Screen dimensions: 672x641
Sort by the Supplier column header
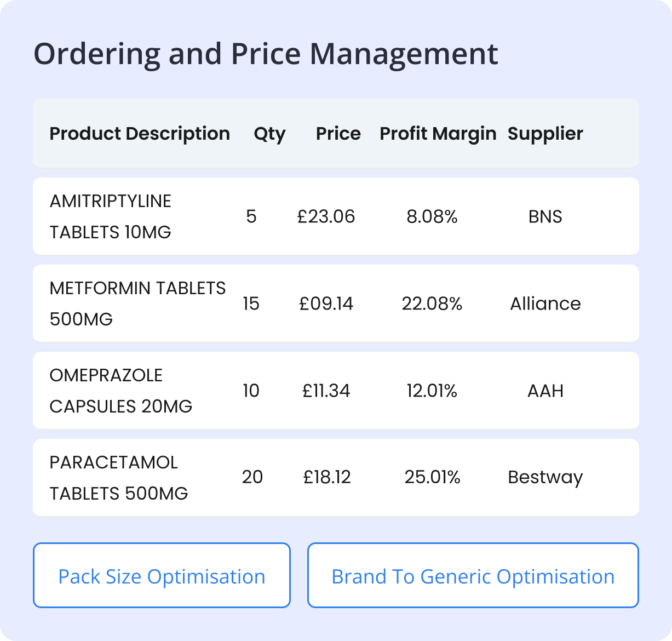pyautogui.click(x=545, y=133)
